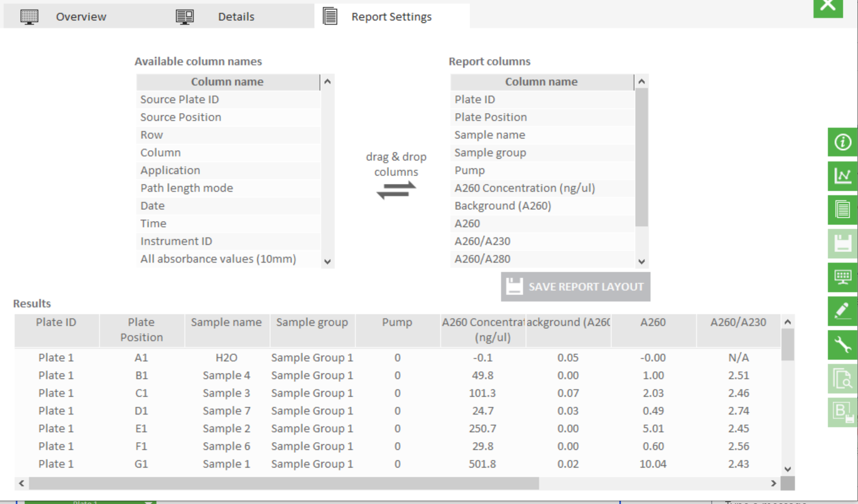This screenshot has height=504, width=858.
Task: Select 'Source Plate ID' in available columns
Action: [180, 100]
